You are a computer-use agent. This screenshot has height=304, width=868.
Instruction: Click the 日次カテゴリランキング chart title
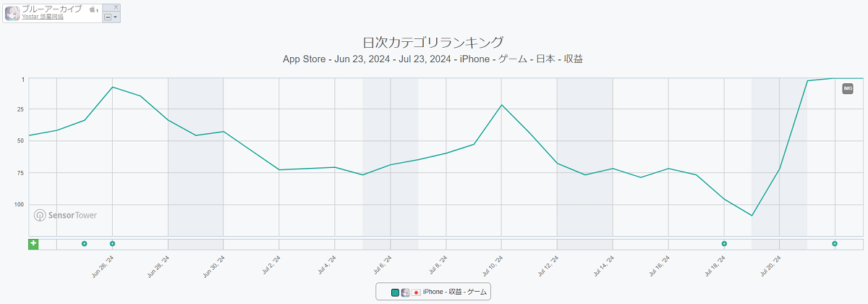(x=433, y=41)
